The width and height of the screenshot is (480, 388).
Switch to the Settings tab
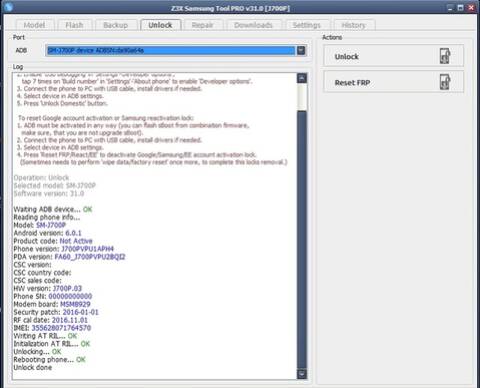click(x=306, y=25)
